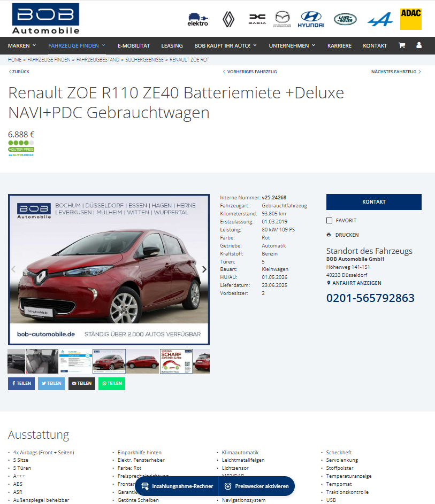Click the ZURÜCK back link
This screenshot has height=504, width=435.
(x=19, y=72)
